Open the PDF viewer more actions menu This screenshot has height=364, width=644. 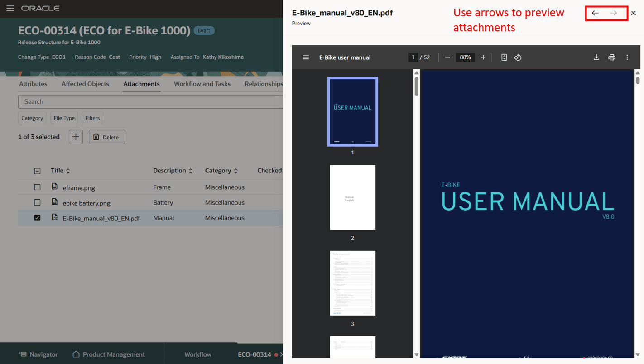coord(627,57)
